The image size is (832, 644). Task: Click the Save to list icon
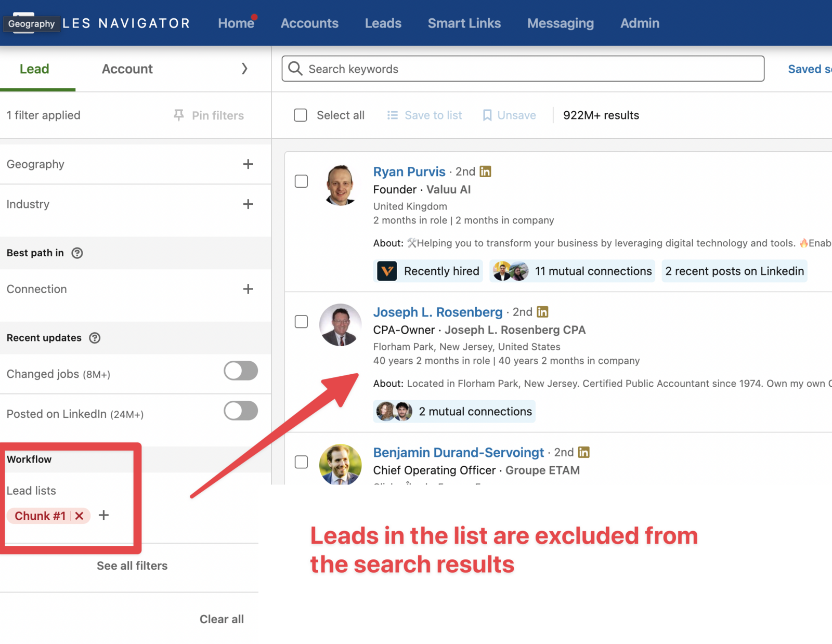pos(393,115)
